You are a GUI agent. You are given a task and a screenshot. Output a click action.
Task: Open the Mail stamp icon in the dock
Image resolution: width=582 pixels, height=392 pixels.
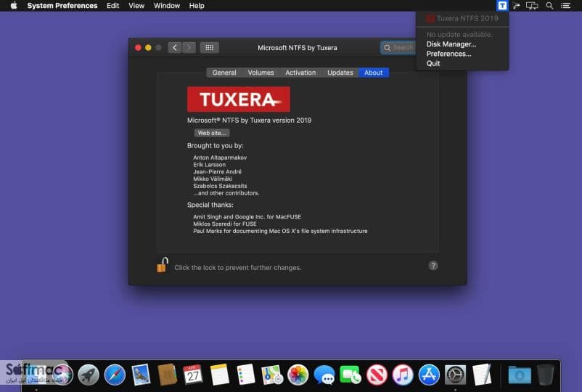[141, 375]
